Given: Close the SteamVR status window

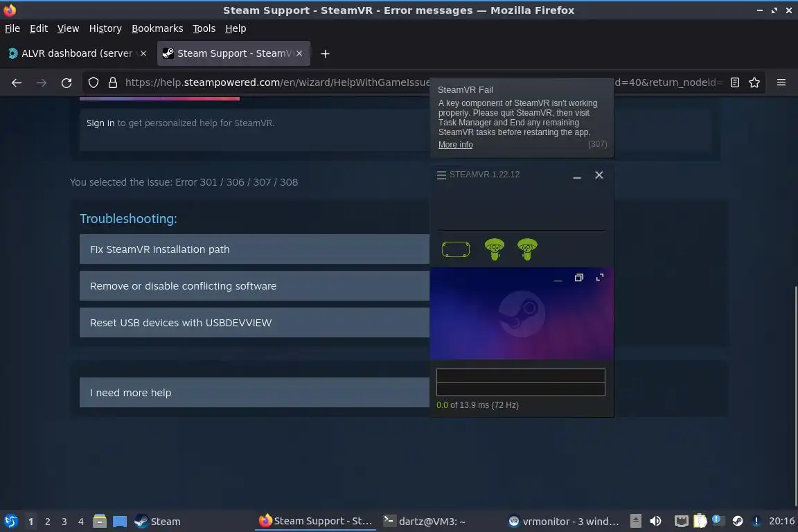Looking at the screenshot, I should pos(599,175).
